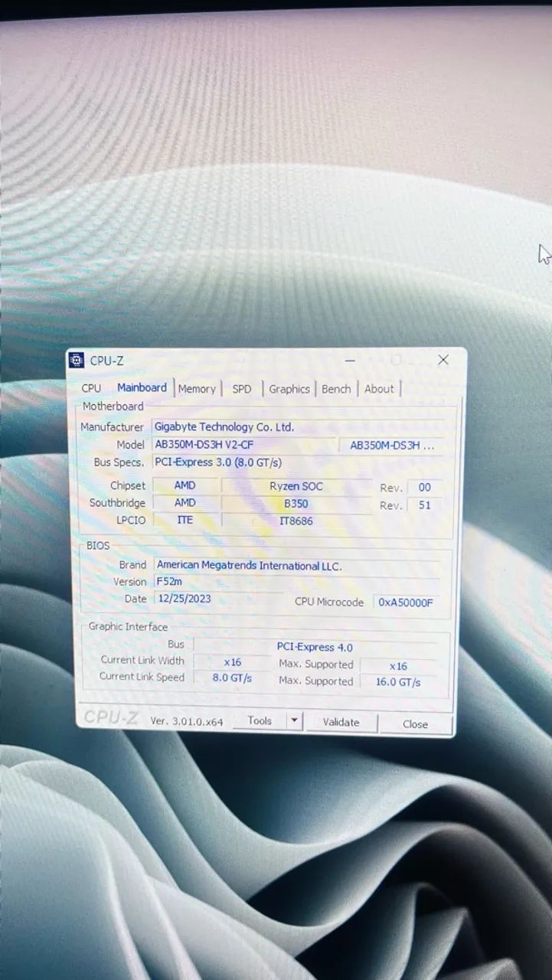Click manufacturer field Gigabyte Technology Co. Ltd.
552x980 pixels.
298,426
